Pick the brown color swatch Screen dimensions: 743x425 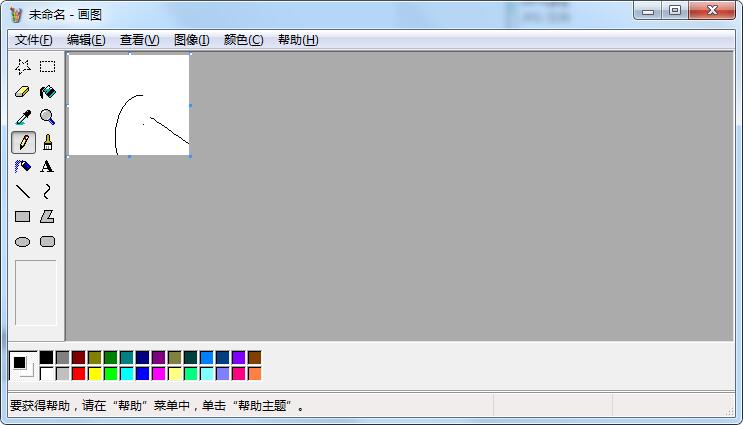point(254,357)
